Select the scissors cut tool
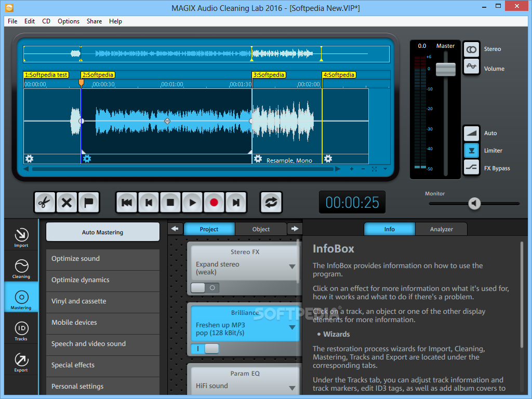The height and width of the screenshot is (399, 532). [45, 203]
